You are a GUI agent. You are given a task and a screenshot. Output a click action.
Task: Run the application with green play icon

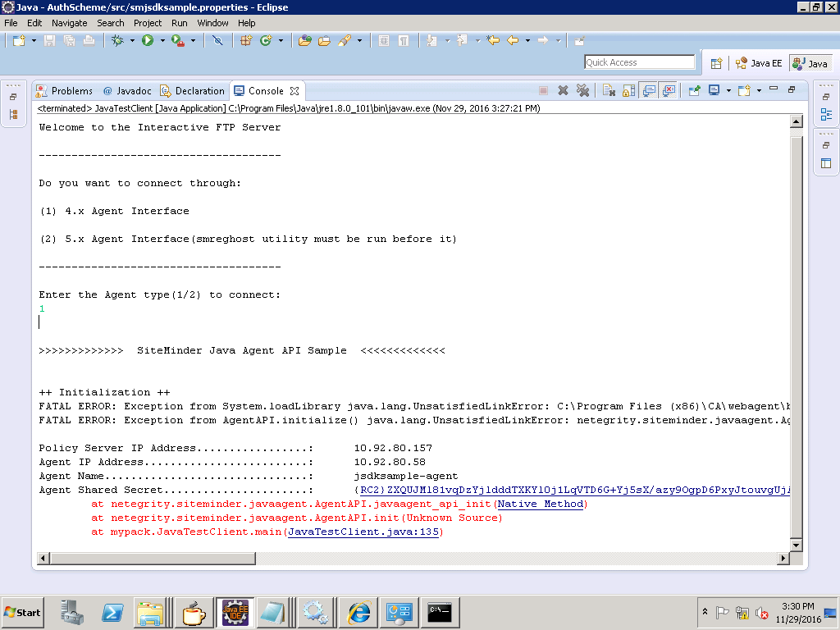pos(148,41)
